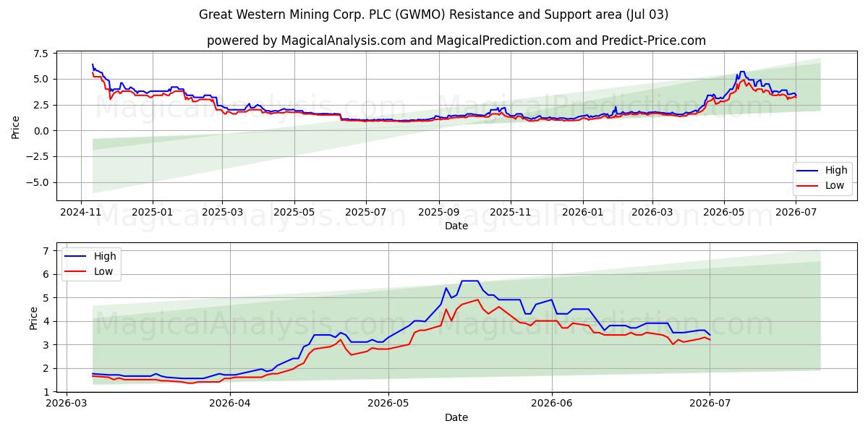
Task: Click the top chart 'Date' axis label
Action: (456, 226)
